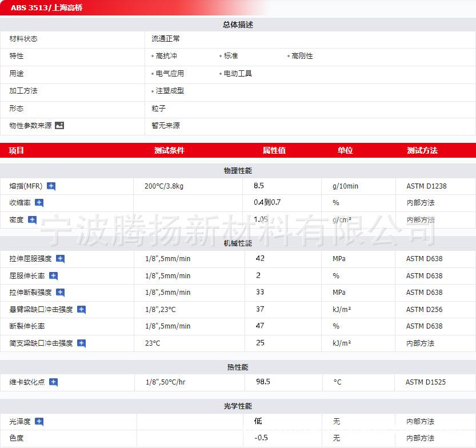
Task: Expand the plus icon next to 维卡软化点
Action: tap(54, 382)
